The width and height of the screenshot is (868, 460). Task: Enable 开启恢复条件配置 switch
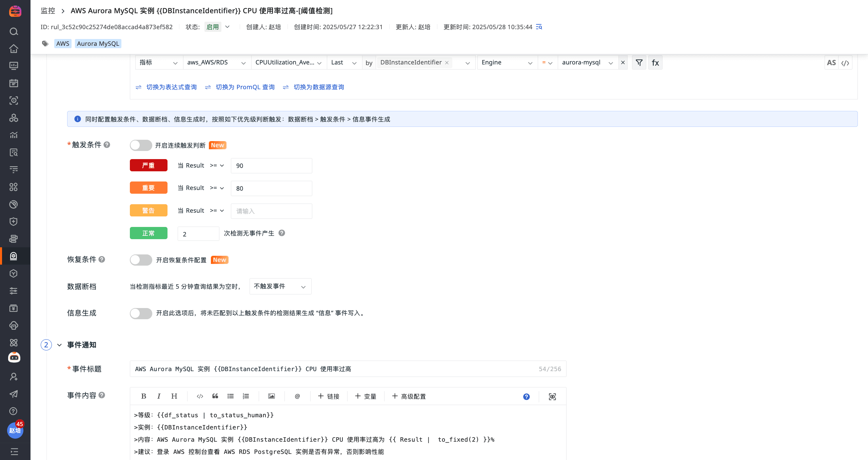pos(141,260)
